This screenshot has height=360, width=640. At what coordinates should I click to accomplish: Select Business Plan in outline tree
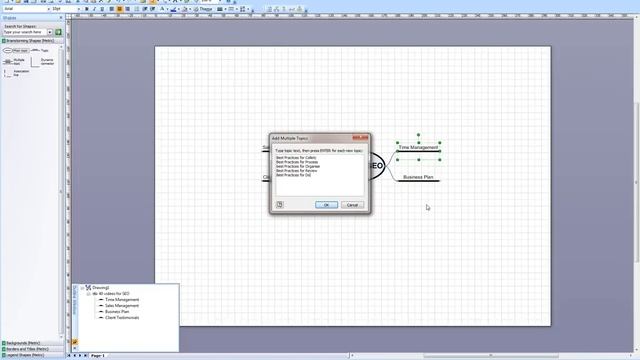(x=117, y=311)
